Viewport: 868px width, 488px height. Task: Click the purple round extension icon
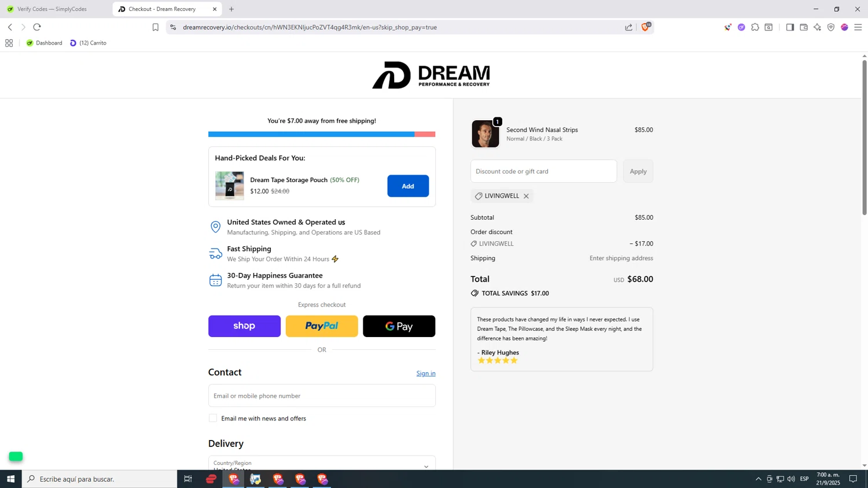(741, 27)
